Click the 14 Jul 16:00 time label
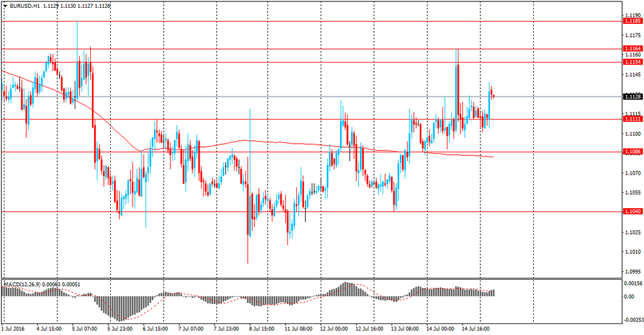 475,329
